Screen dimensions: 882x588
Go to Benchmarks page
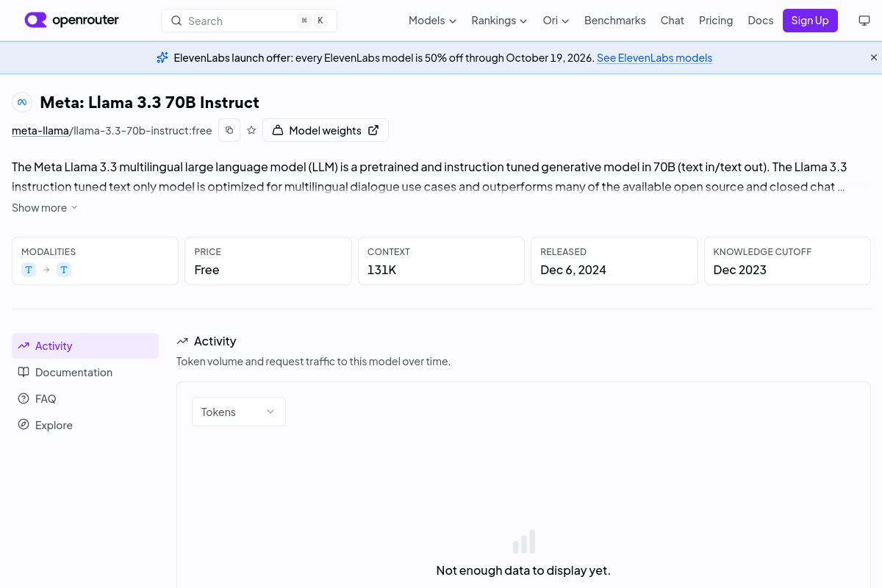click(x=615, y=21)
